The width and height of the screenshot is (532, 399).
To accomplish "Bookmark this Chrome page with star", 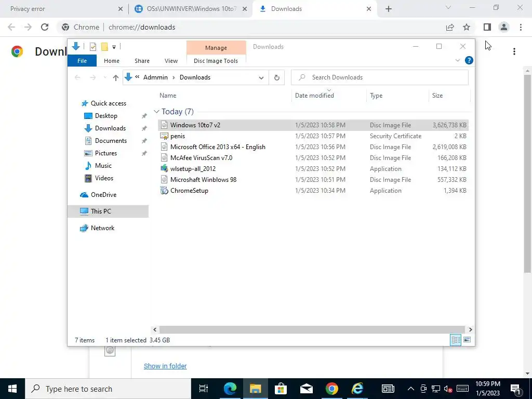I will pyautogui.click(x=467, y=27).
